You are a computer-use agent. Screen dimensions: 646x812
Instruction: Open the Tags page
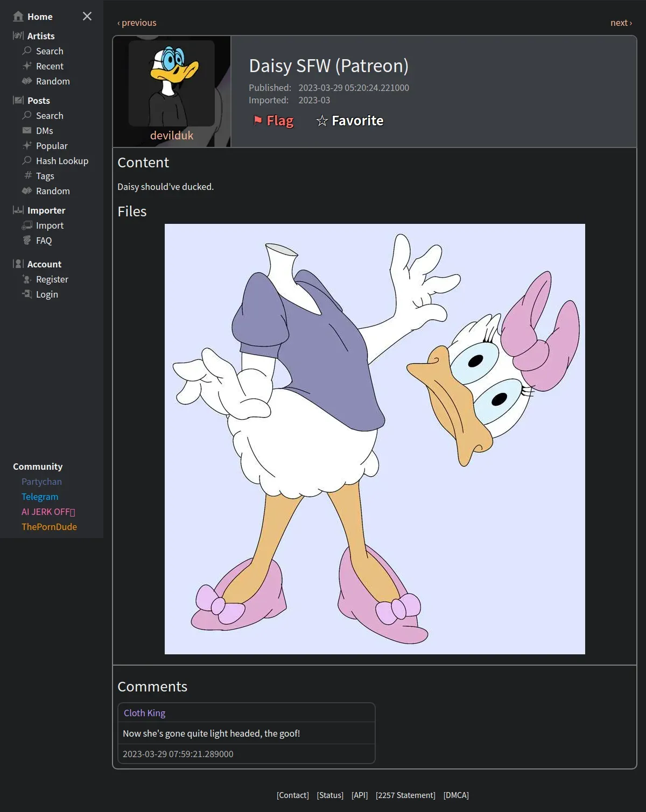click(x=45, y=176)
